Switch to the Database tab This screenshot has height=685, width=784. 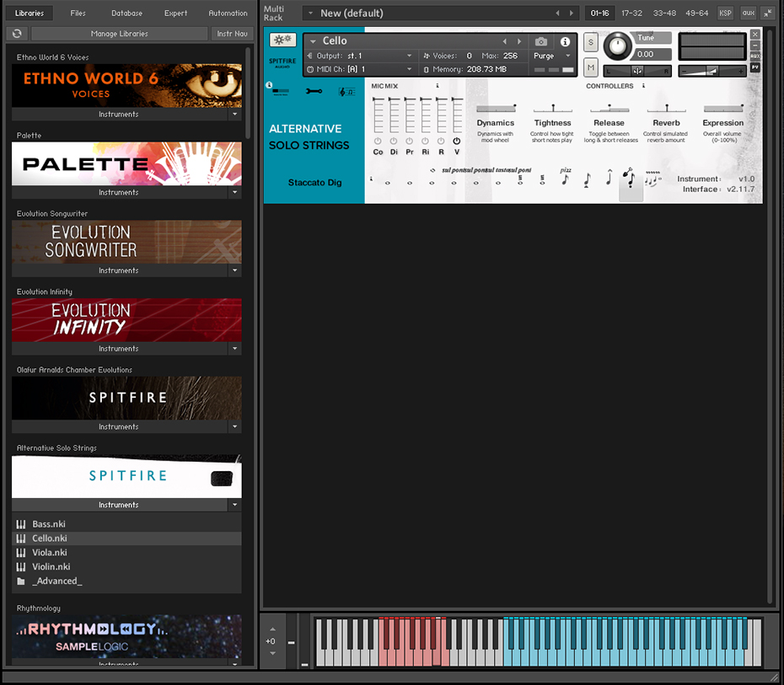click(127, 13)
